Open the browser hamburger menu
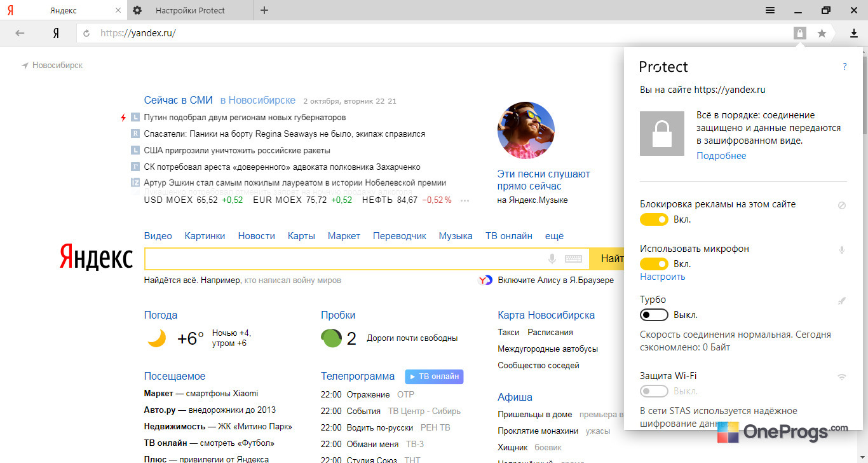The height and width of the screenshot is (463, 868). point(770,10)
